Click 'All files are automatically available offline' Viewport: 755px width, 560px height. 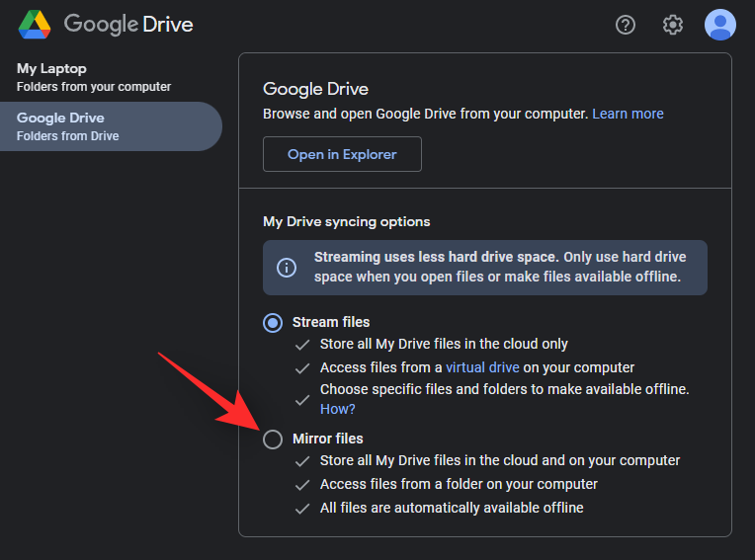[x=452, y=508]
